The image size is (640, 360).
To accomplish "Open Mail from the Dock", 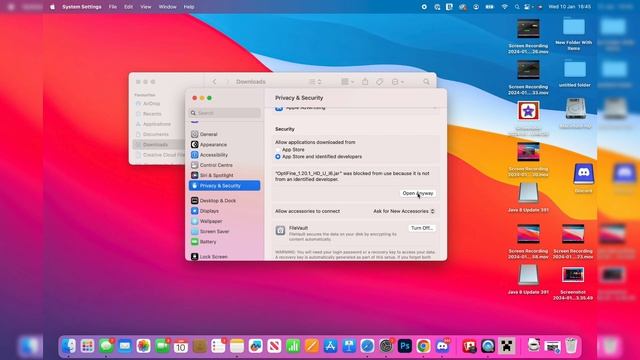I will pos(125,346).
